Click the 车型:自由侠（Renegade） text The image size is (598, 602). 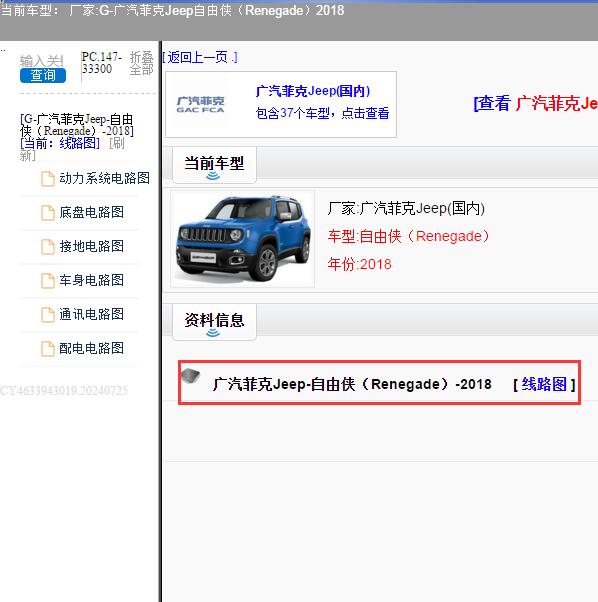[409, 236]
